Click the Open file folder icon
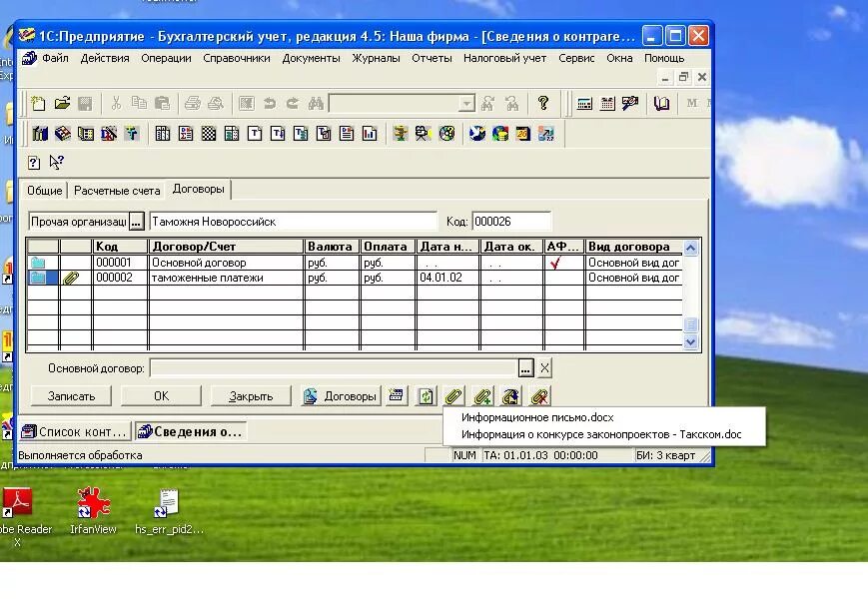This screenshot has width=868, height=599. point(62,104)
